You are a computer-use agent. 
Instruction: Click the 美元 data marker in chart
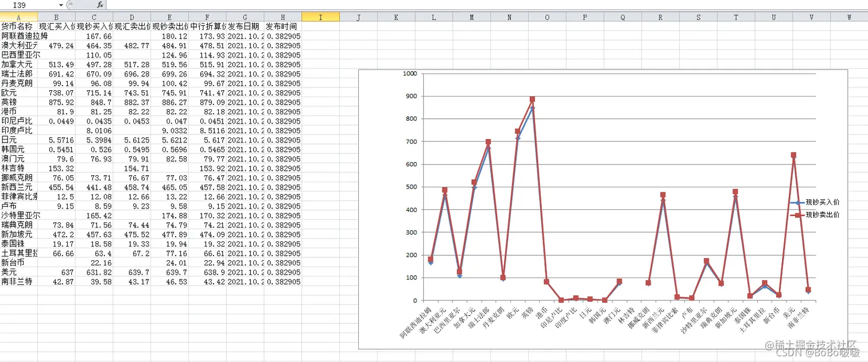[x=793, y=155]
